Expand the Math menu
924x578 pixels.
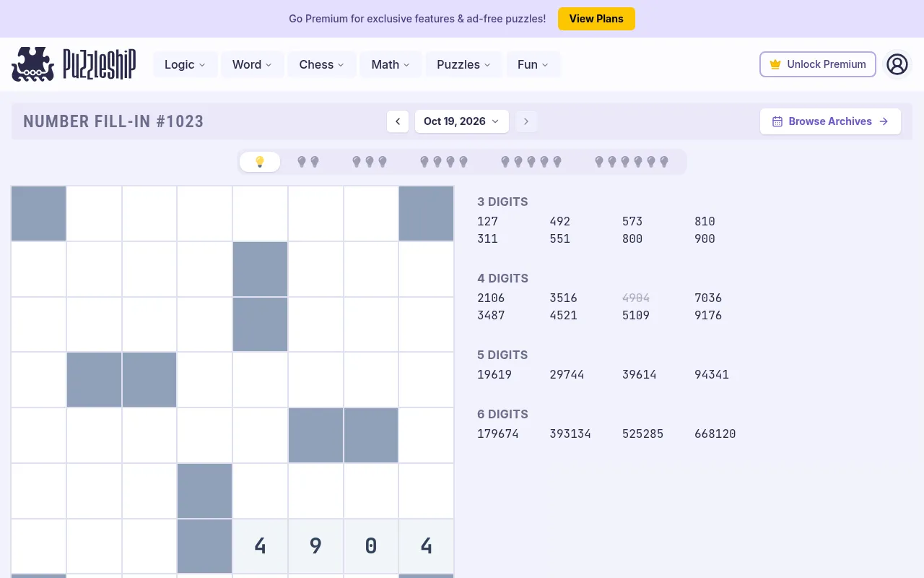pos(391,64)
